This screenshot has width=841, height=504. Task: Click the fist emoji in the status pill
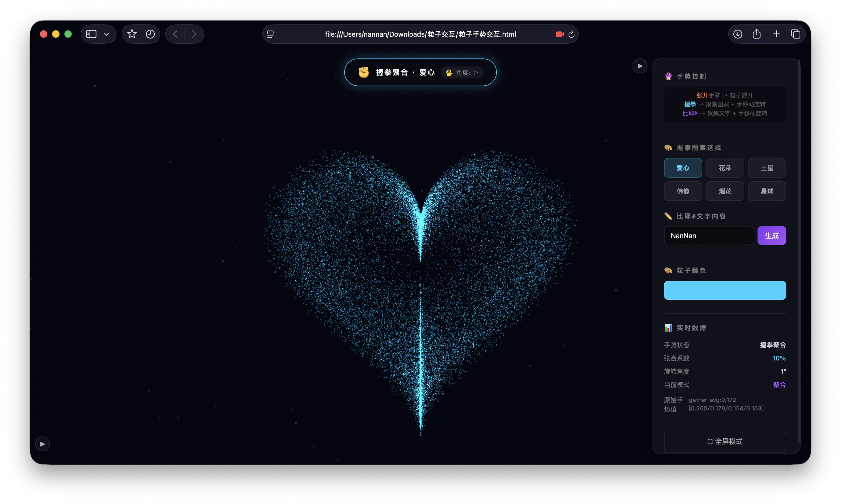[364, 72]
